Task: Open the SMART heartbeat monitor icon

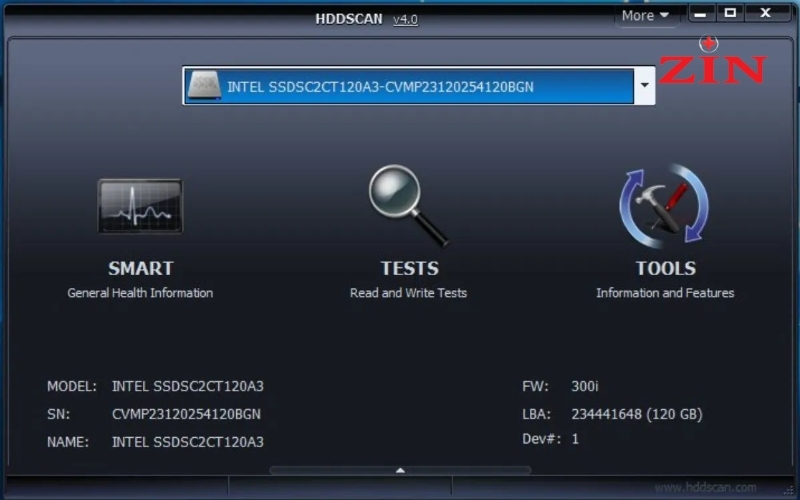Action: pyautogui.click(x=140, y=206)
